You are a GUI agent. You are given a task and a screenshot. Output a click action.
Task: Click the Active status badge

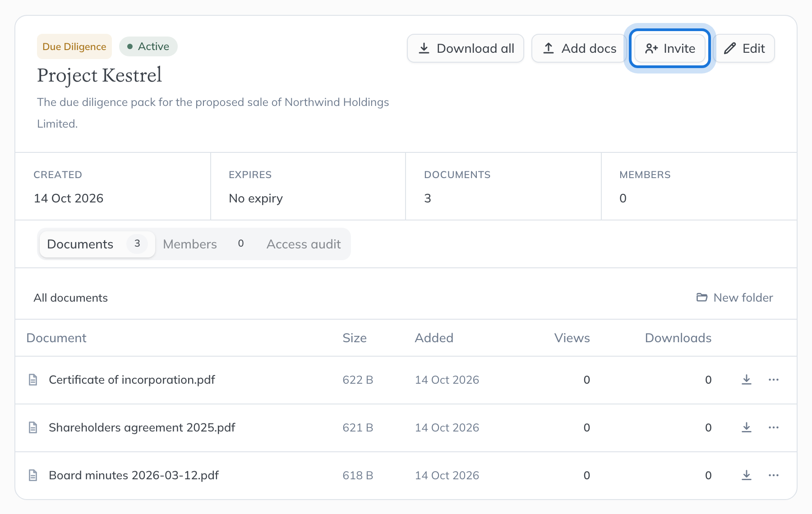click(x=148, y=46)
